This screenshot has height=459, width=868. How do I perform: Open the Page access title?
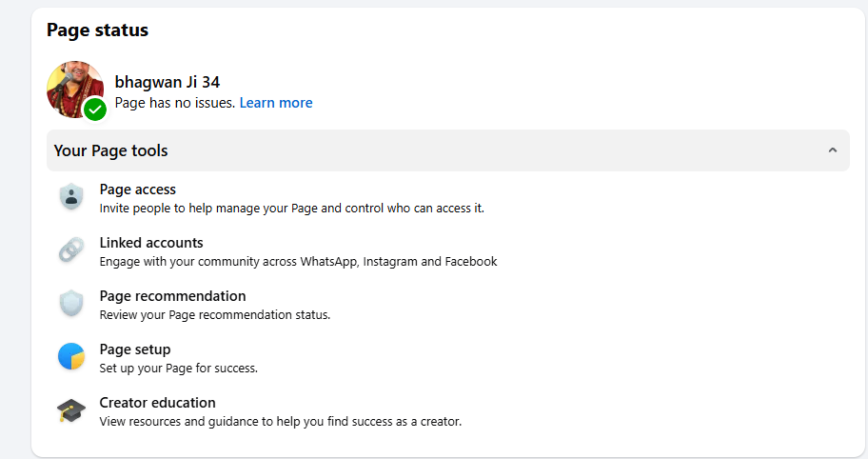point(137,190)
